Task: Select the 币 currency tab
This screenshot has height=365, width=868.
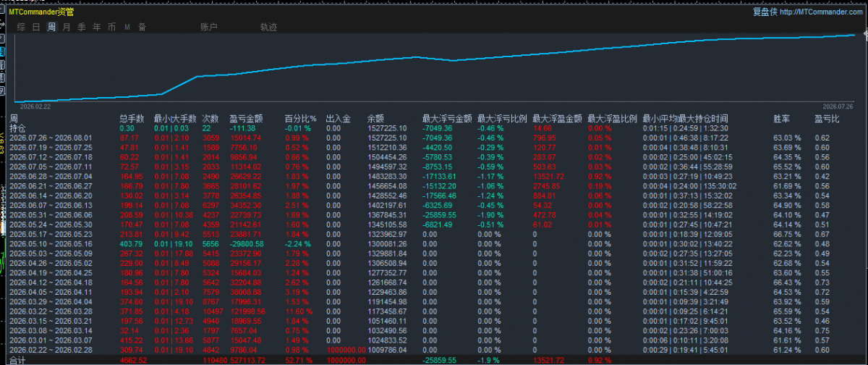Action: coord(112,28)
